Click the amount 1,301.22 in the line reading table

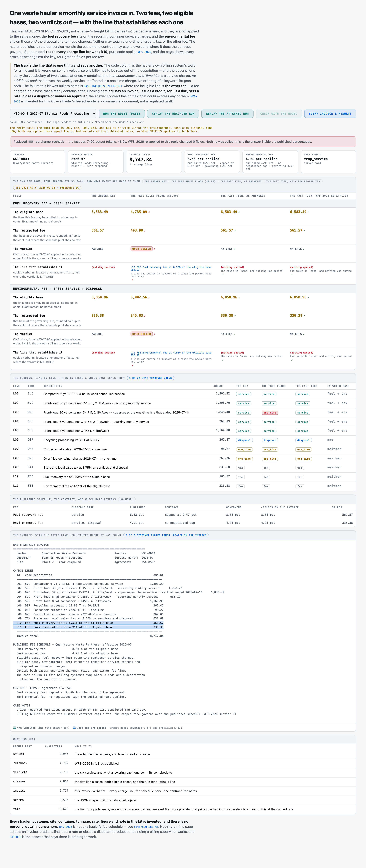pos(223,394)
